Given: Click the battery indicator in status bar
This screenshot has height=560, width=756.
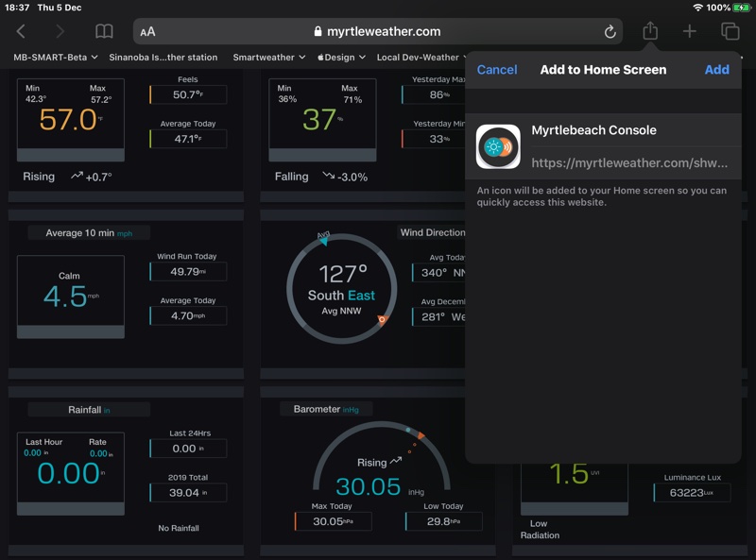Looking at the screenshot, I should [x=741, y=8].
